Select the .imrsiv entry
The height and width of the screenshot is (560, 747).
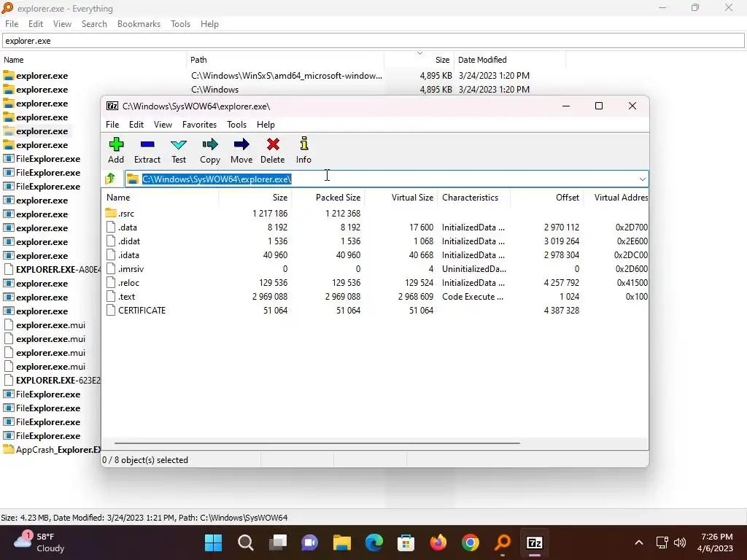(131, 268)
